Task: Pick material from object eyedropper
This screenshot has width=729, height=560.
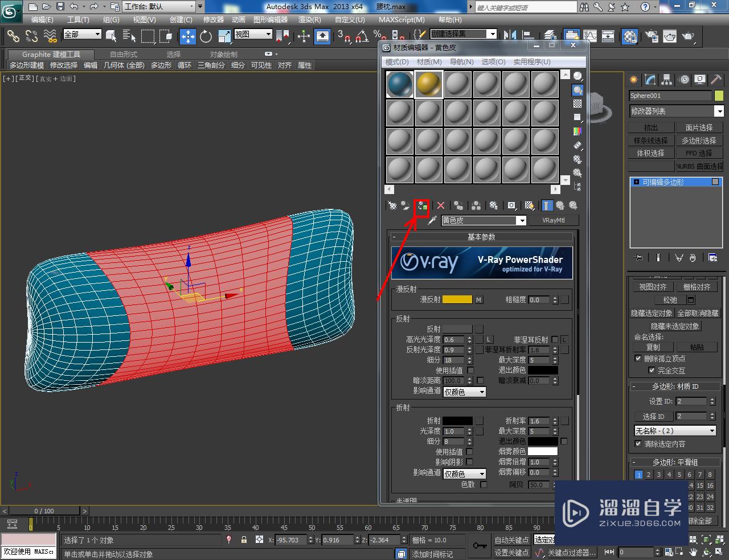Action: point(432,220)
